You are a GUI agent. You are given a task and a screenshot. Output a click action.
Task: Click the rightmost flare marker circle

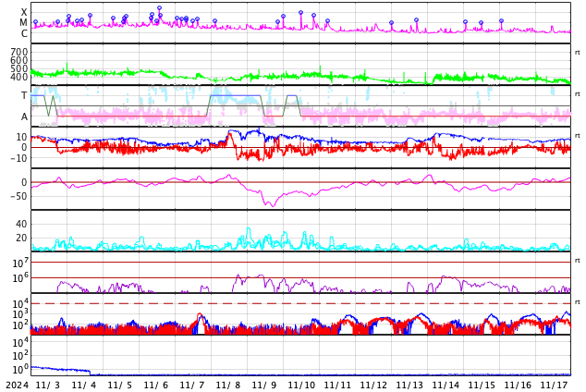502,21
